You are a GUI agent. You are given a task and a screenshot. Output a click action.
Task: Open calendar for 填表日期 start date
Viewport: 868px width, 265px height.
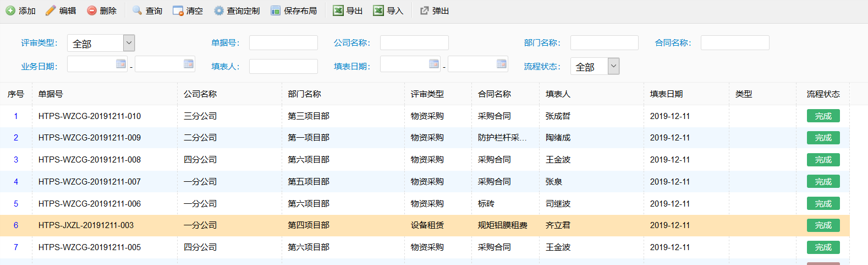pyautogui.click(x=434, y=64)
